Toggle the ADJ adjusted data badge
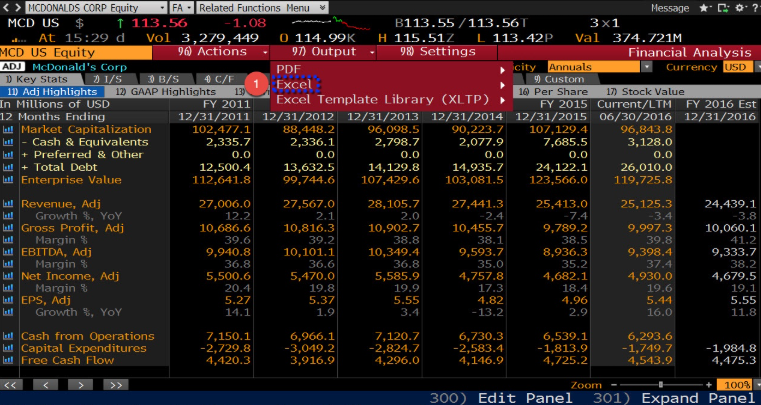 (x=13, y=67)
